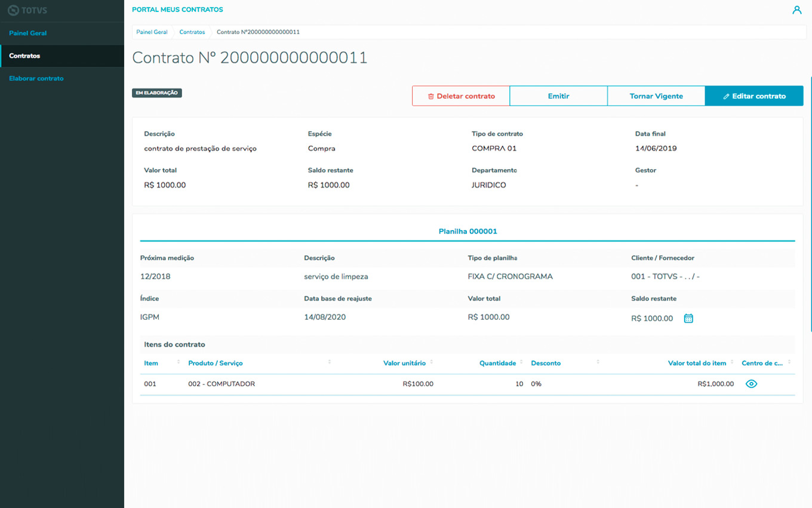812x508 pixels.
Task: Click the Editar contrato button
Action: [x=754, y=96]
